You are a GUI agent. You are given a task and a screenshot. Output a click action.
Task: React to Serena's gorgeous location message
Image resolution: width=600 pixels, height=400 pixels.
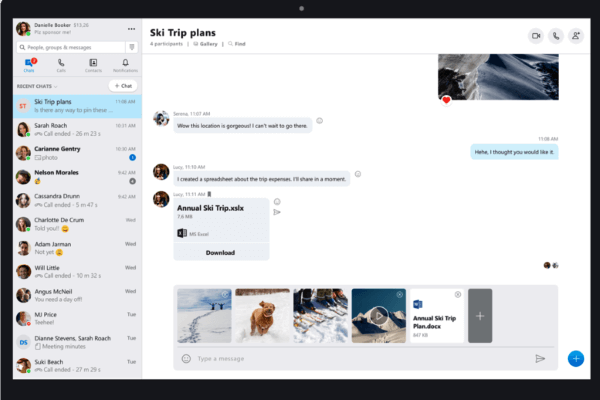pyautogui.click(x=320, y=121)
